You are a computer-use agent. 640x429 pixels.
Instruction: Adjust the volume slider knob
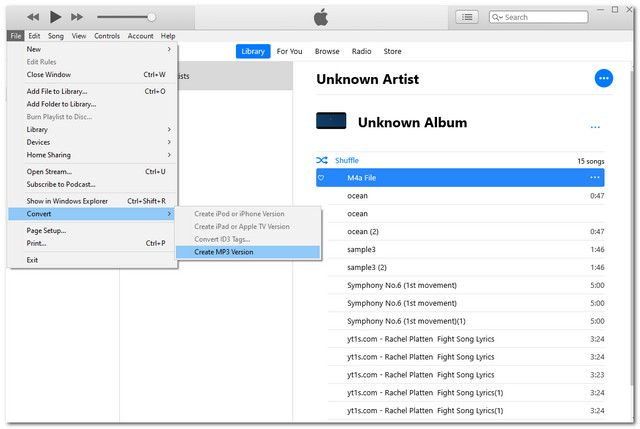point(151,17)
